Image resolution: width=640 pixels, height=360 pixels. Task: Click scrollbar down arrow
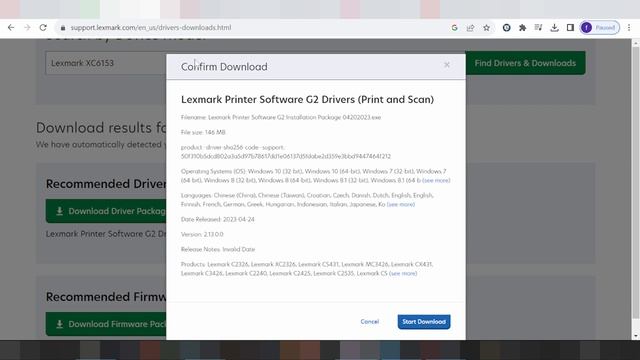click(636, 336)
